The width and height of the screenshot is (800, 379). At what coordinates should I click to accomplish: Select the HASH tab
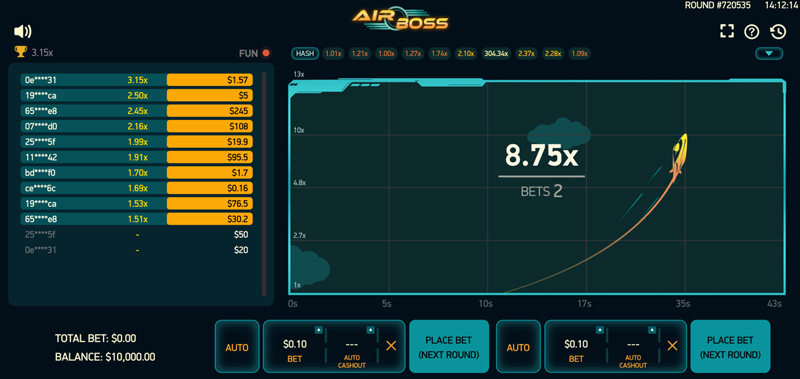(305, 54)
